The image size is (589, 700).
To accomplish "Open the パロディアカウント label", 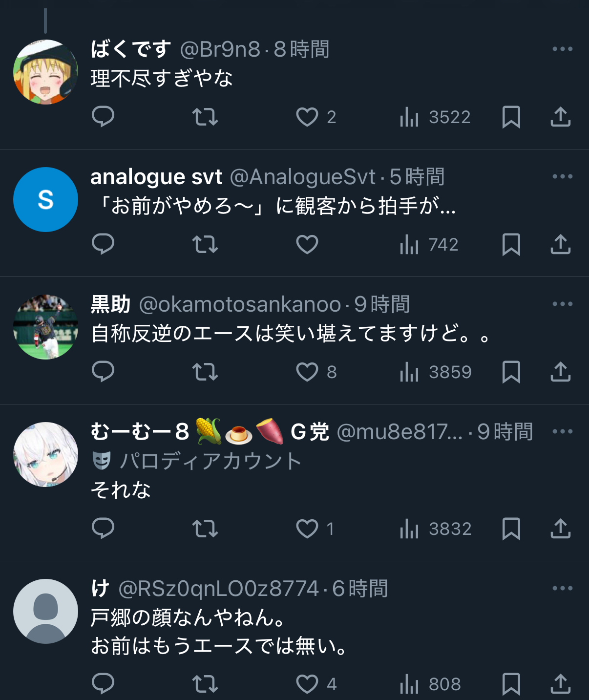I will [196, 461].
